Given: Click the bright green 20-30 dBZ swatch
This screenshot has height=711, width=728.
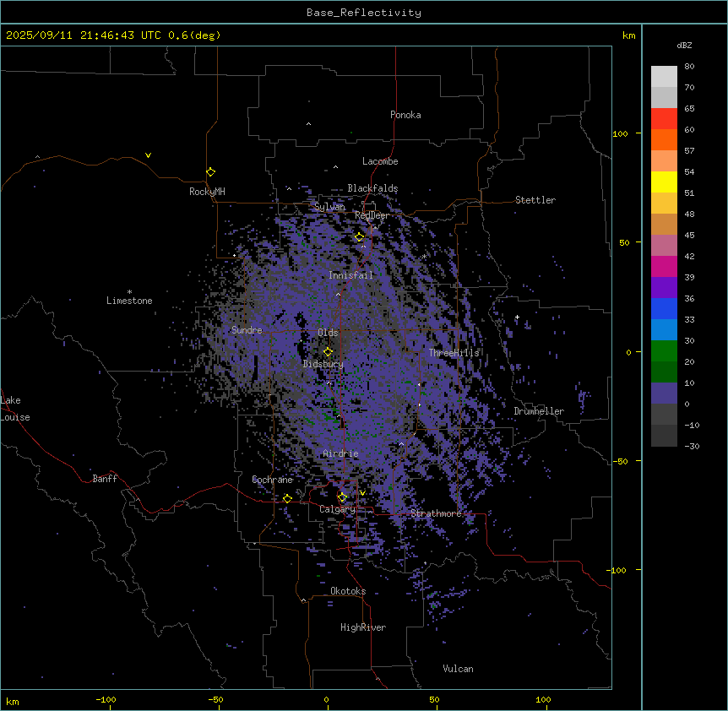Looking at the screenshot, I should point(664,351).
